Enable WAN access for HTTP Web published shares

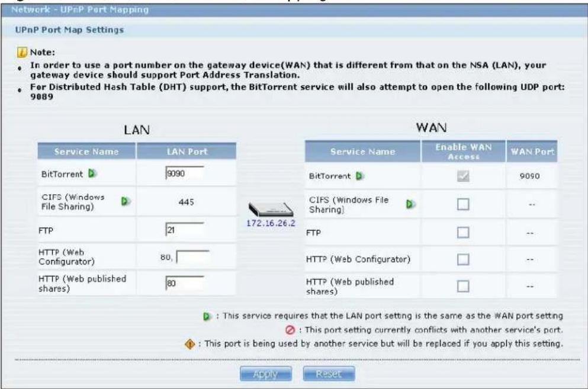(463, 286)
